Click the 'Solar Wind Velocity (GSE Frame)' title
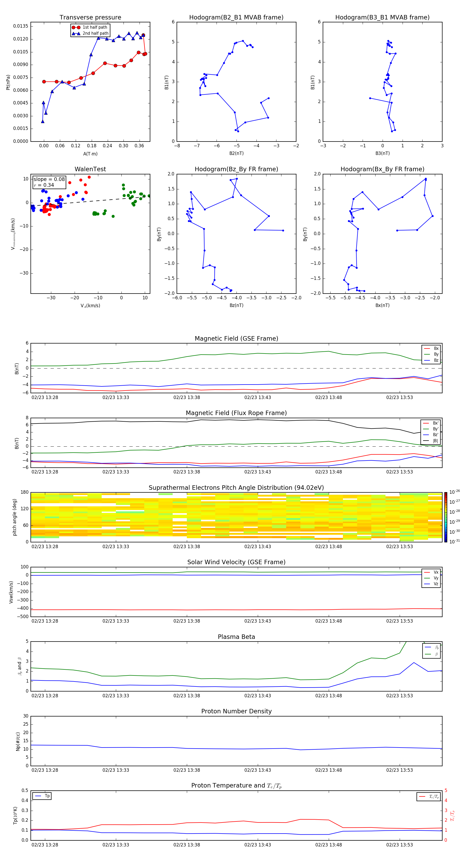473x868 pixels. click(236, 562)
